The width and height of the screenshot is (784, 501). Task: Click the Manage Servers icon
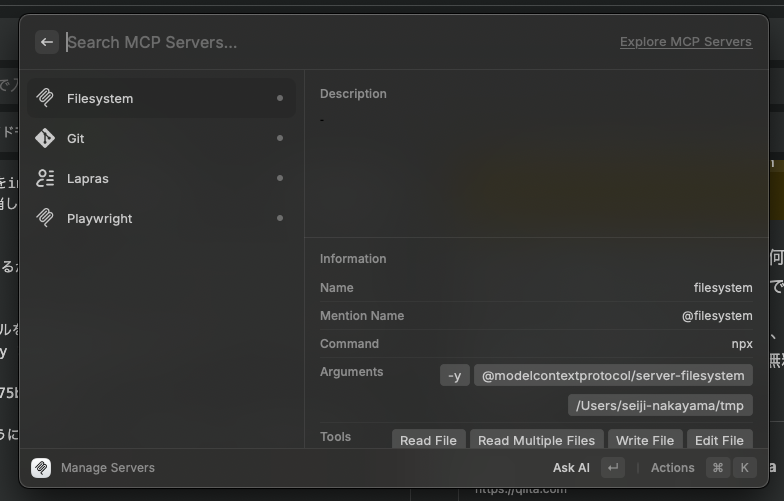pyautogui.click(x=41, y=468)
